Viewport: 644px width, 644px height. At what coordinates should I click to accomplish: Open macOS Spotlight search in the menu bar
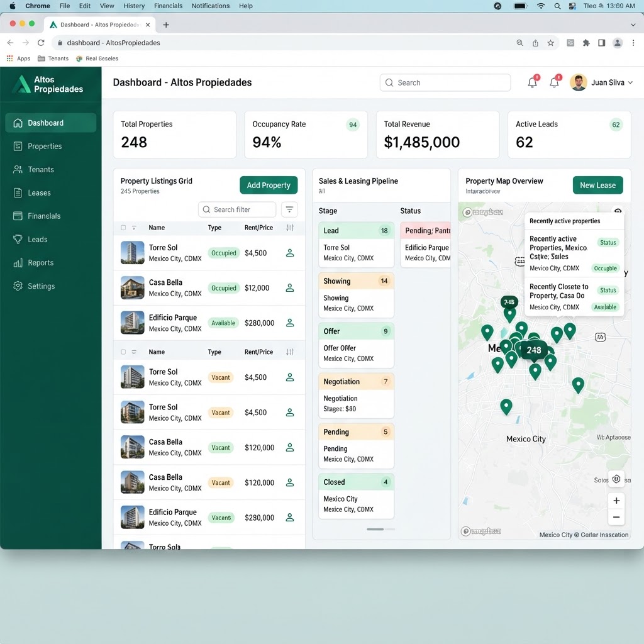tap(557, 6)
